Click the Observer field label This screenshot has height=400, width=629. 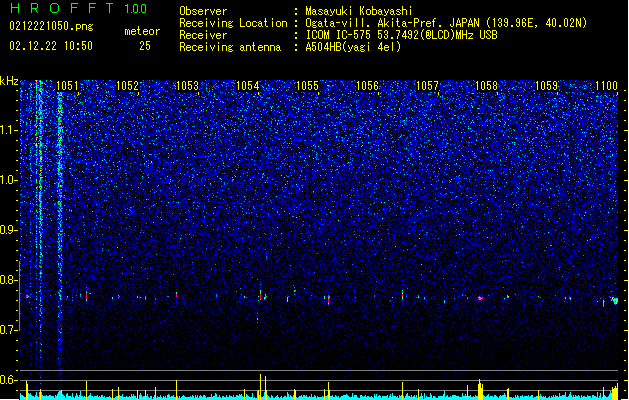[x=203, y=11]
